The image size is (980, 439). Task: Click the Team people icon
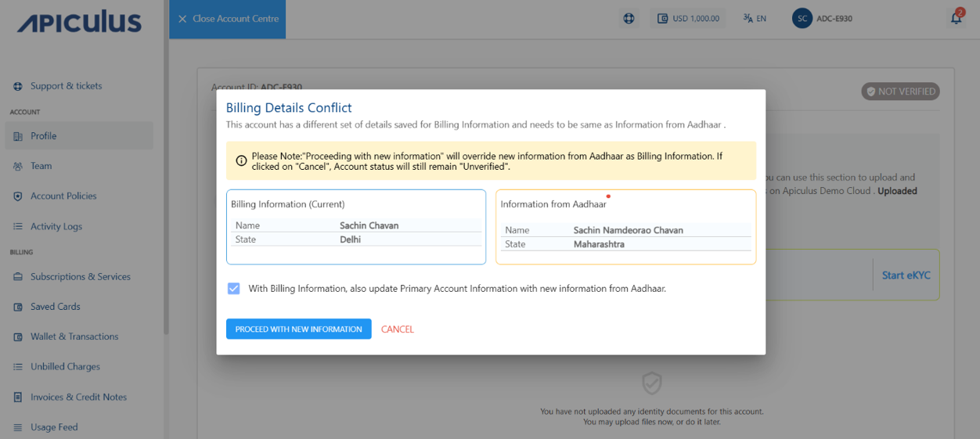coord(18,166)
